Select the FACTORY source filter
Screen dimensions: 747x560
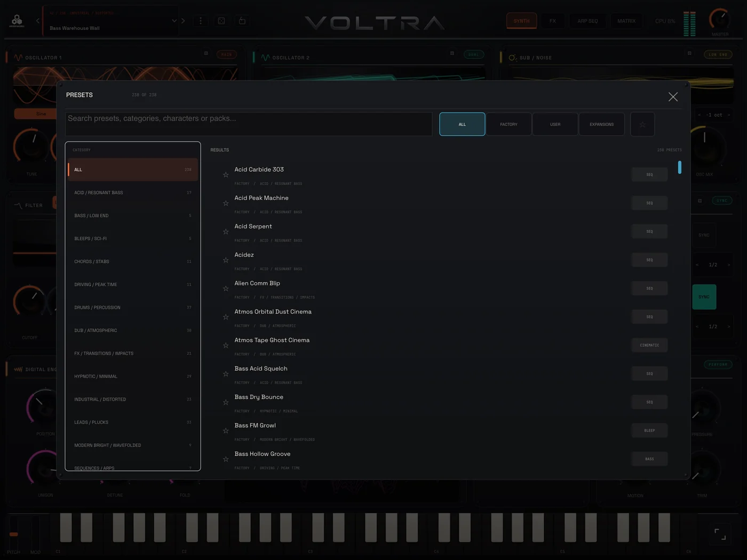click(508, 124)
